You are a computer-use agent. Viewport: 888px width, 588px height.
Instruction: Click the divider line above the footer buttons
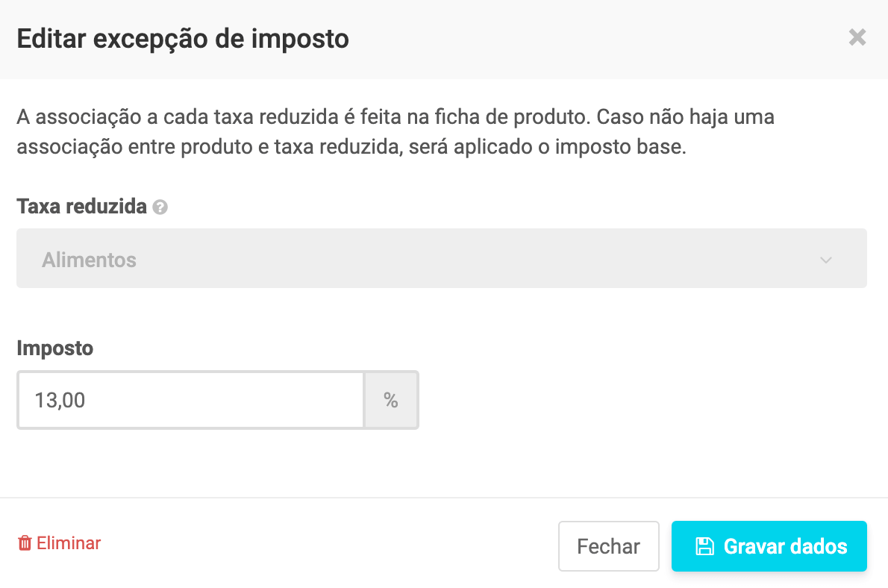[x=444, y=497]
